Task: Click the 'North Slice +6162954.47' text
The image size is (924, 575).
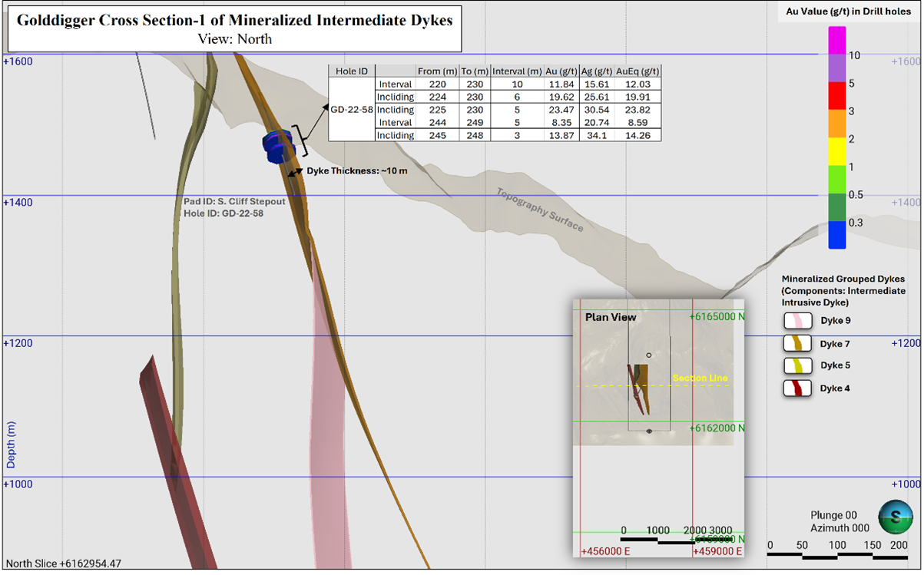Action: tap(64, 563)
